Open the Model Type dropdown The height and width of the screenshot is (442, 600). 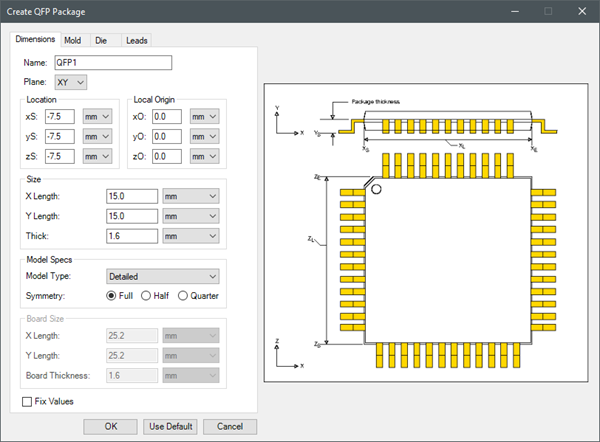tap(162, 276)
